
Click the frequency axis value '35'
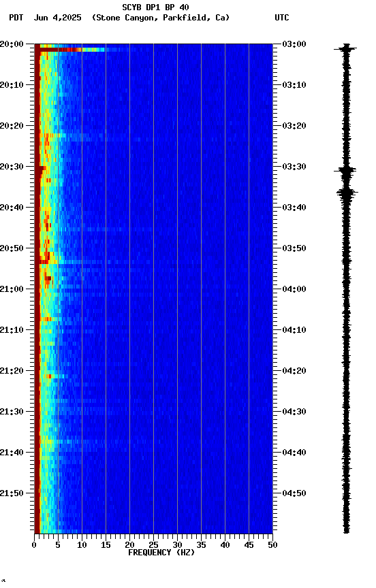click(x=201, y=545)
